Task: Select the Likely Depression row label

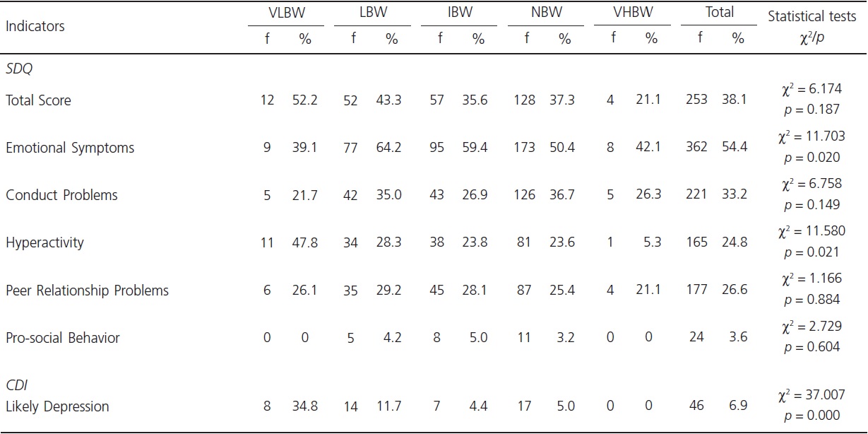Action: pos(57,406)
